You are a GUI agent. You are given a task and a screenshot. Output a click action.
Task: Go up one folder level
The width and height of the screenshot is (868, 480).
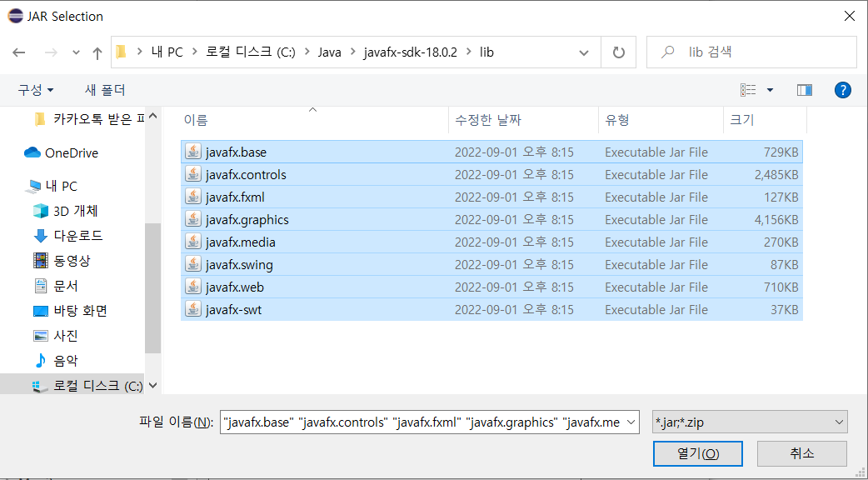pos(97,52)
